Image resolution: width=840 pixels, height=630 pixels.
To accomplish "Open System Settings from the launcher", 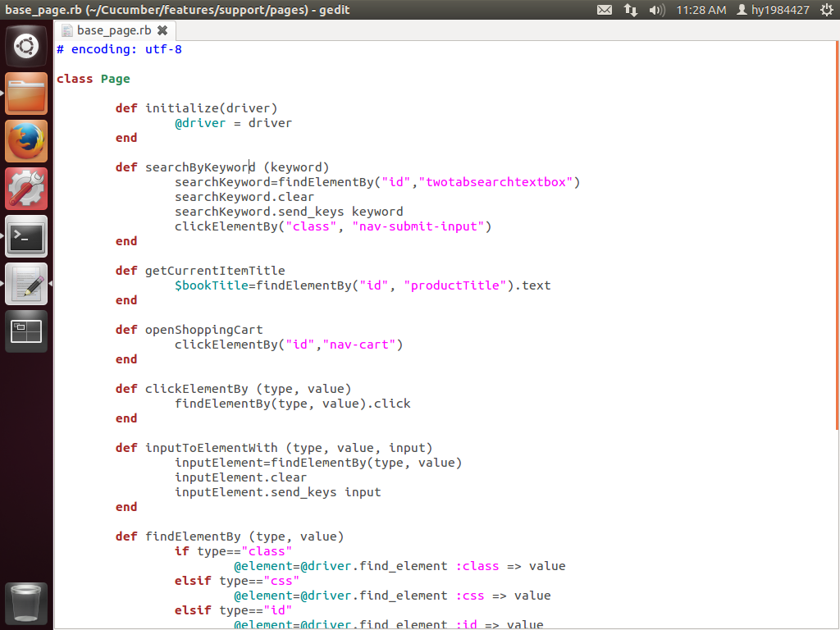I will click(26, 189).
